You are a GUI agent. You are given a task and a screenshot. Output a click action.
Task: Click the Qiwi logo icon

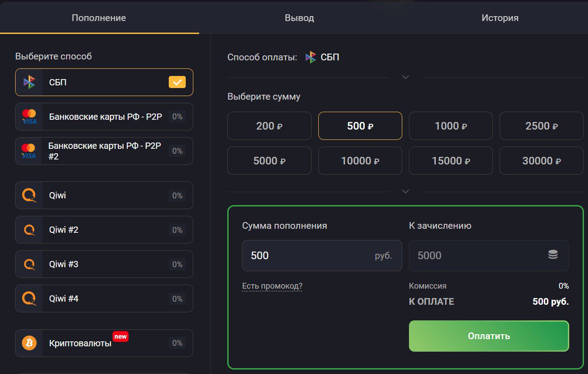29,195
